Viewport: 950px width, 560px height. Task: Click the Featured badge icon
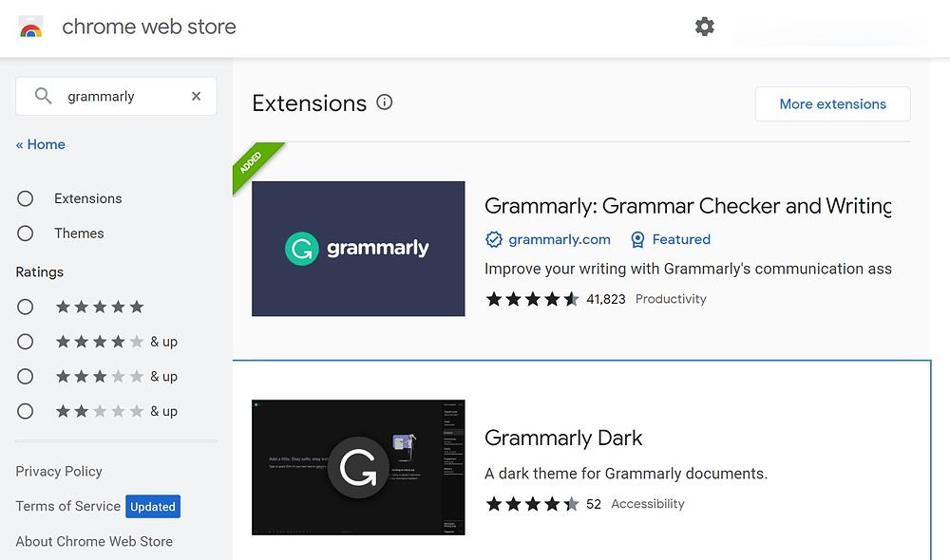pyautogui.click(x=636, y=239)
